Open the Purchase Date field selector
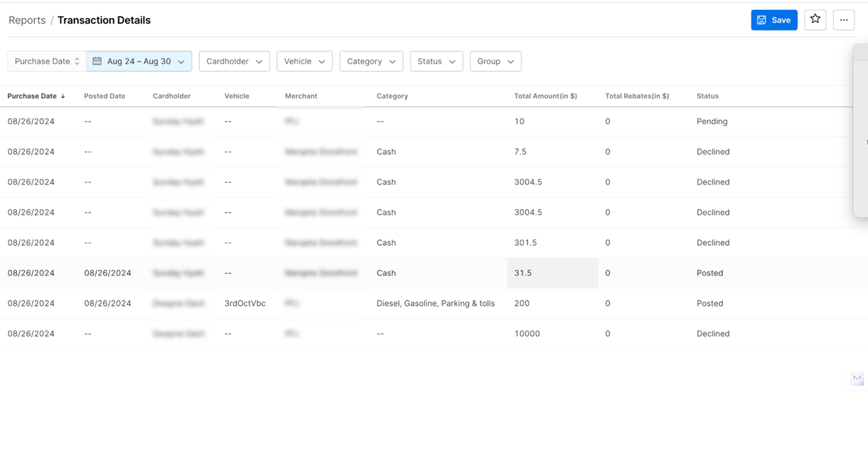This screenshot has width=868, height=463. point(47,61)
